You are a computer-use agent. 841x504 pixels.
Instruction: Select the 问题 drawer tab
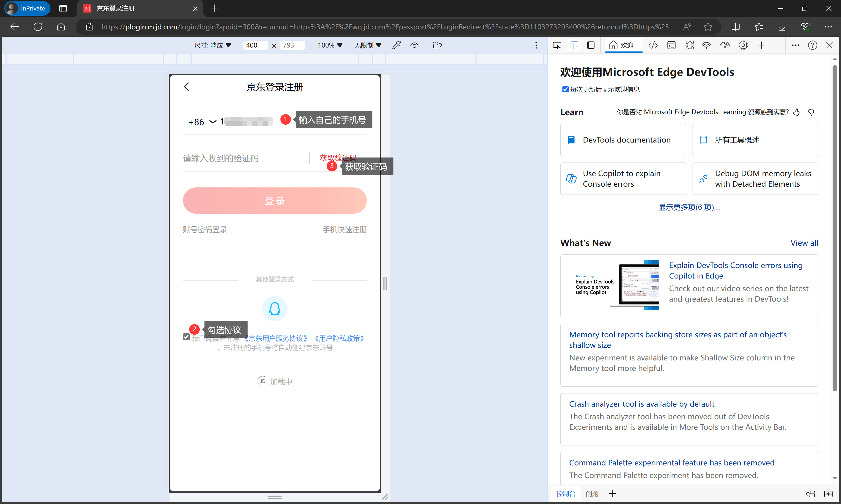592,493
